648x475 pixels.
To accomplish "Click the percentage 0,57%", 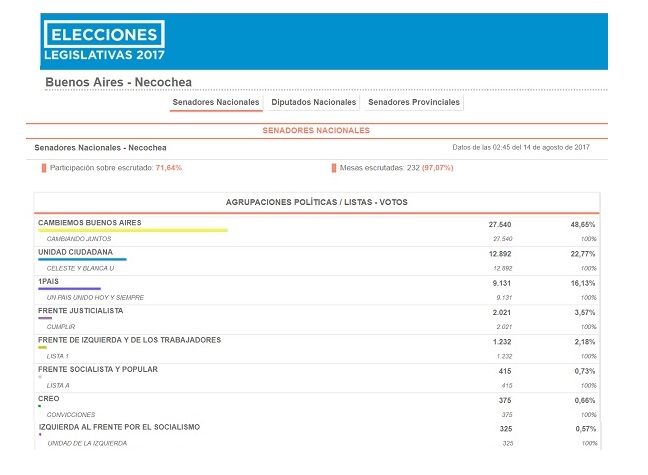I will [x=586, y=429].
